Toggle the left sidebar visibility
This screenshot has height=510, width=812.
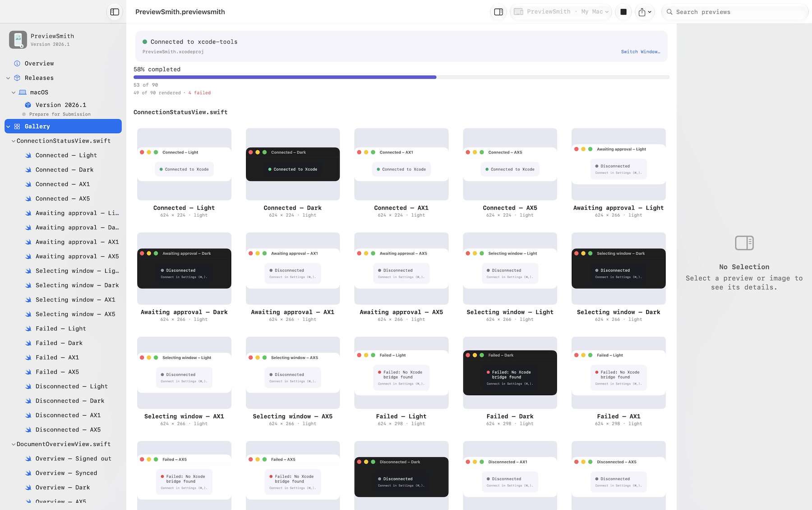point(115,12)
